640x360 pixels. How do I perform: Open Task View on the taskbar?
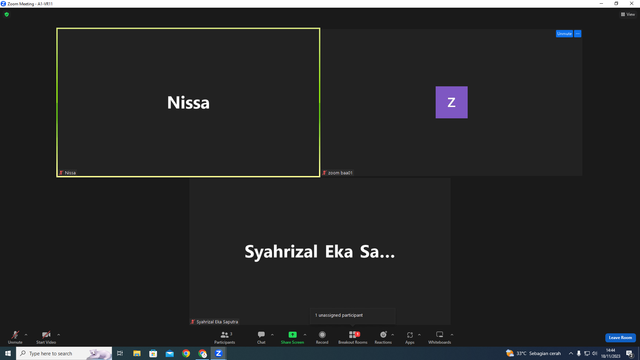120,353
